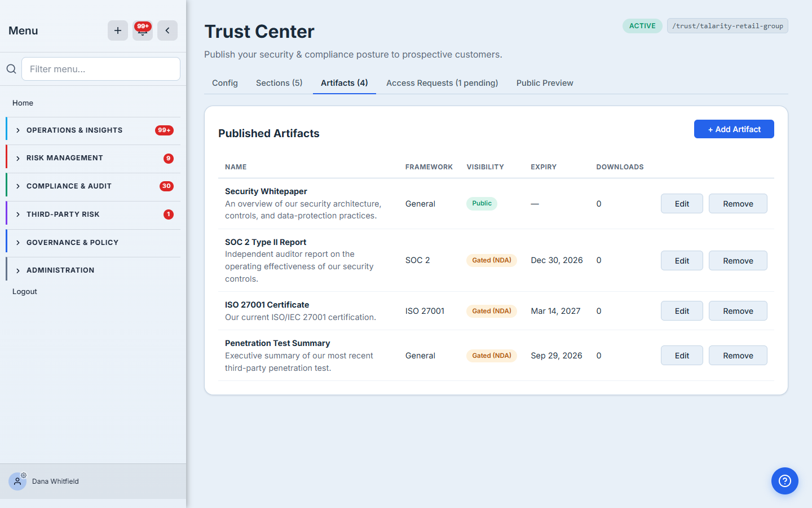Click the Mar 14, 2027 expiry date
812x508 pixels.
(x=555, y=311)
